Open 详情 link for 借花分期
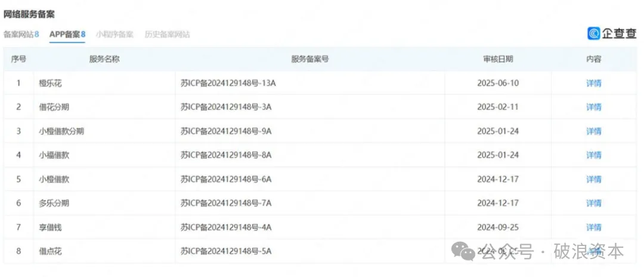Image resolution: width=644 pixels, height=277 pixels. pyautogui.click(x=593, y=107)
